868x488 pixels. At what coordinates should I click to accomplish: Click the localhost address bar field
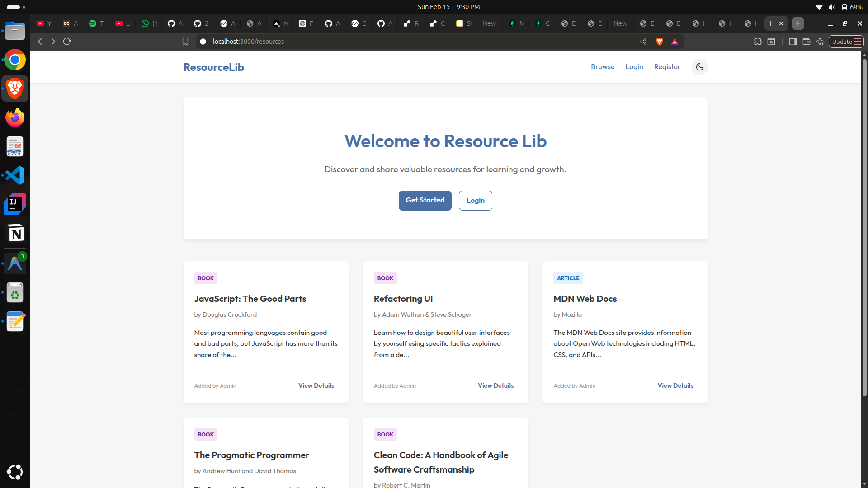pyautogui.click(x=407, y=42)
